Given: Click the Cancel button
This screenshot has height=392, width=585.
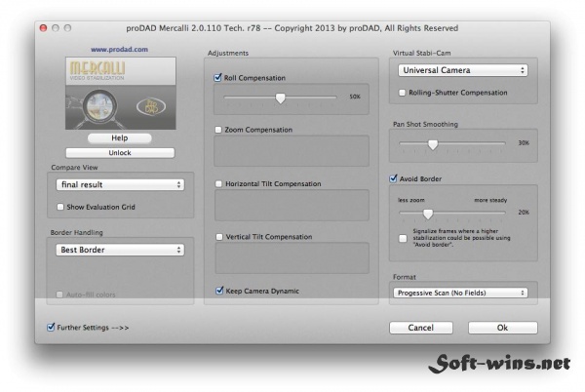Looking at the screenshot, I should [421, 328].
